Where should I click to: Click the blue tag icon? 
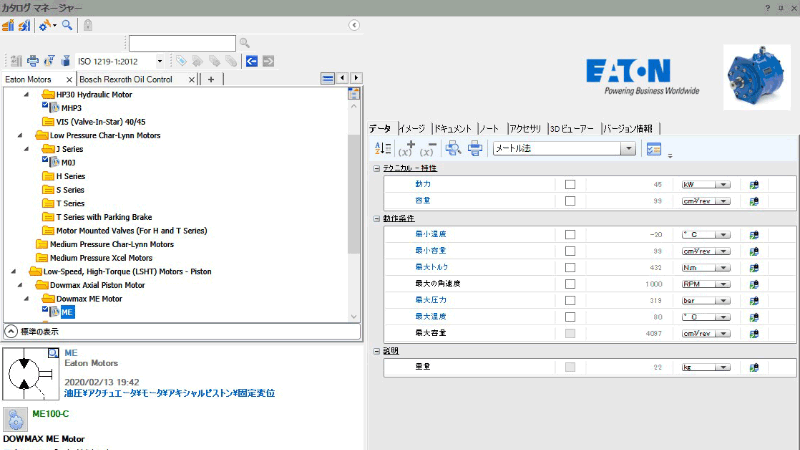click(181, 61)
